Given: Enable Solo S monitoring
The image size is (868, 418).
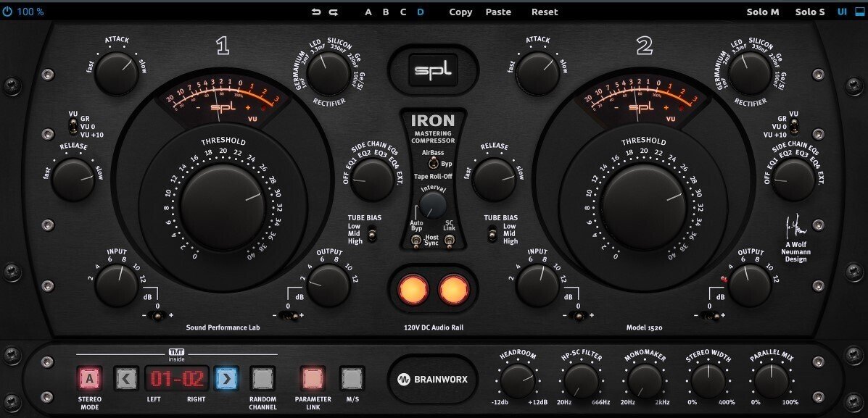Looking at the screenshot, I should (x=810, y=12).
